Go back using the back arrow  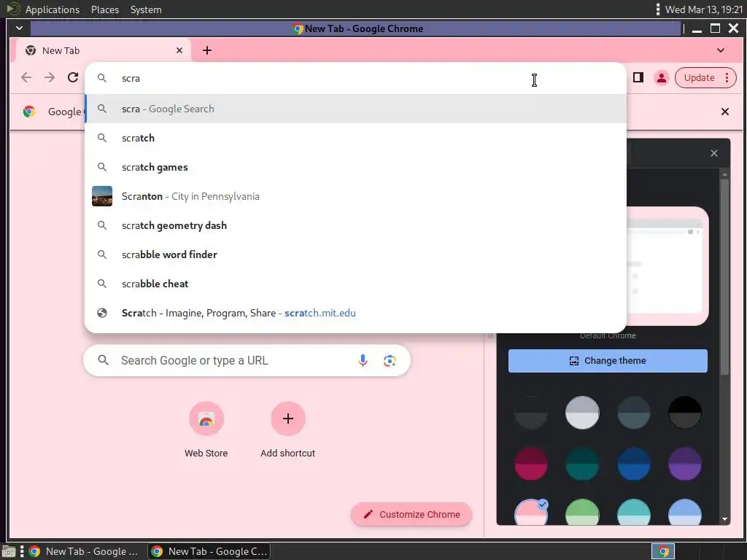coord(26,77)
